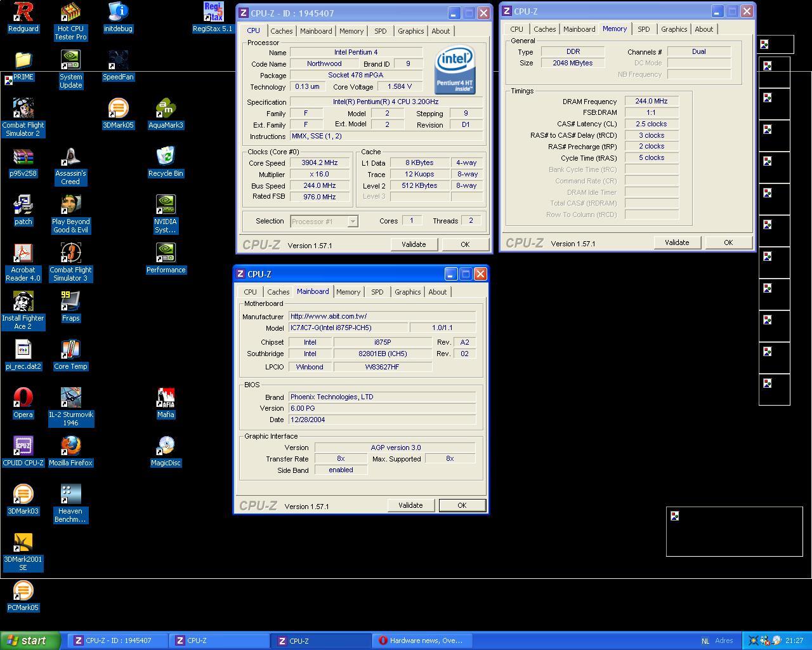Launch Opera browser desktop icon

pos(23,404)
